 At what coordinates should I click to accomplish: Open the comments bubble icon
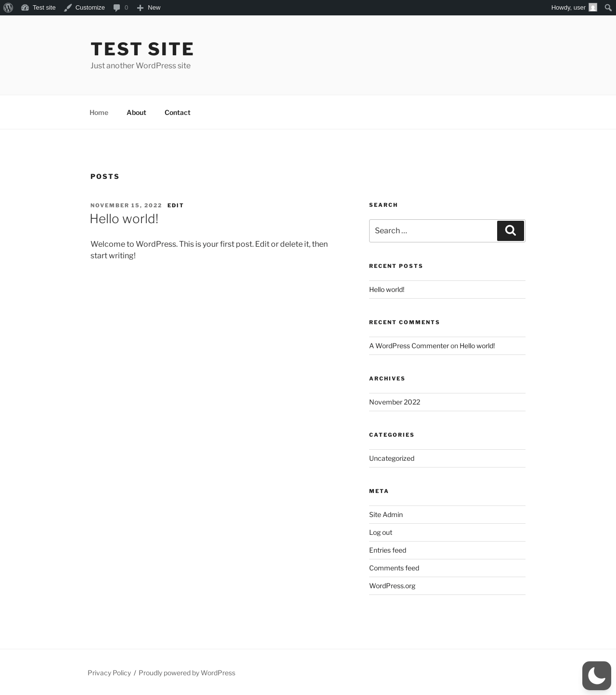click(x=116, y=8)
